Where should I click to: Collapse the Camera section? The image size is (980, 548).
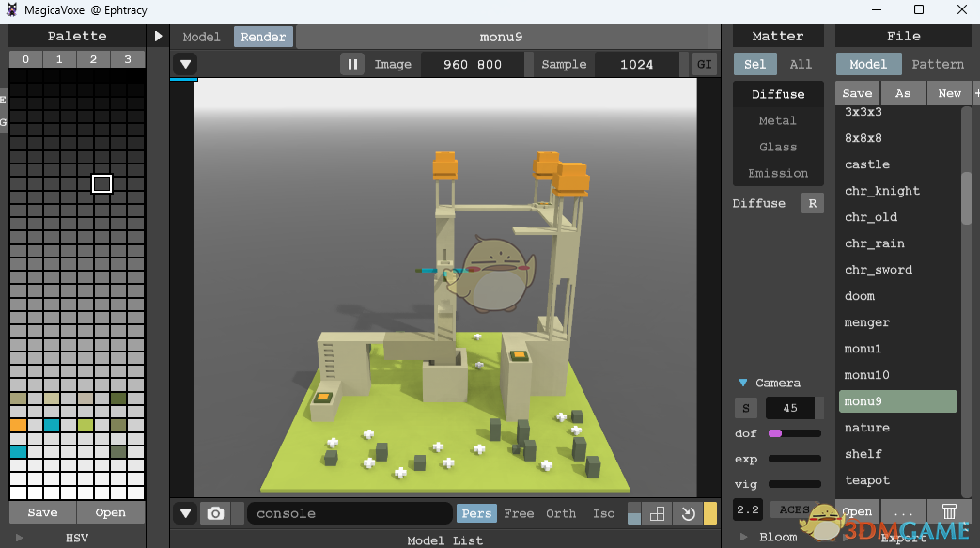pos(743,383)
